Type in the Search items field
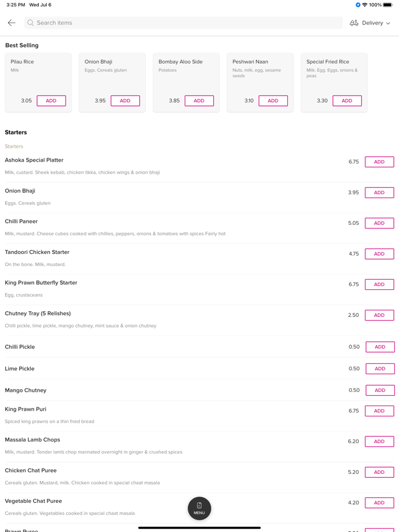 (182, 23)
